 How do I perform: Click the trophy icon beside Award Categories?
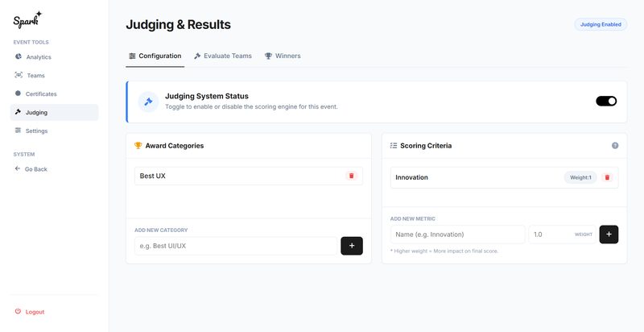tap(138, 146)
